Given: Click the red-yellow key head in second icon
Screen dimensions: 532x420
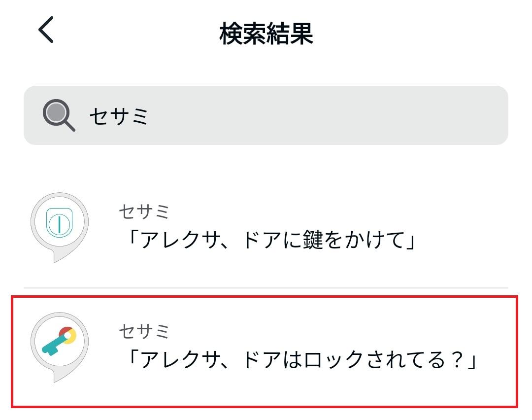Looking at the screenshot, I should click(69, 335).
